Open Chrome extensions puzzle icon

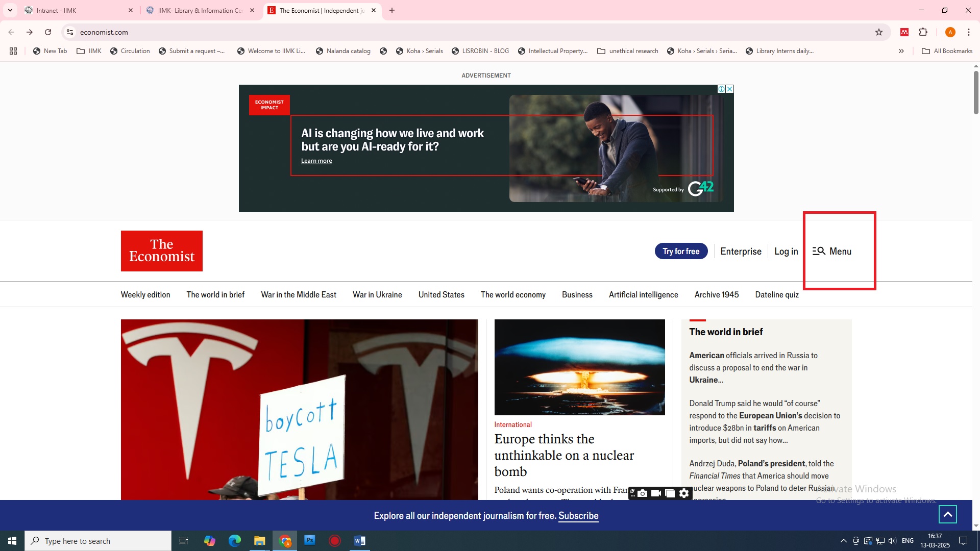923,32
